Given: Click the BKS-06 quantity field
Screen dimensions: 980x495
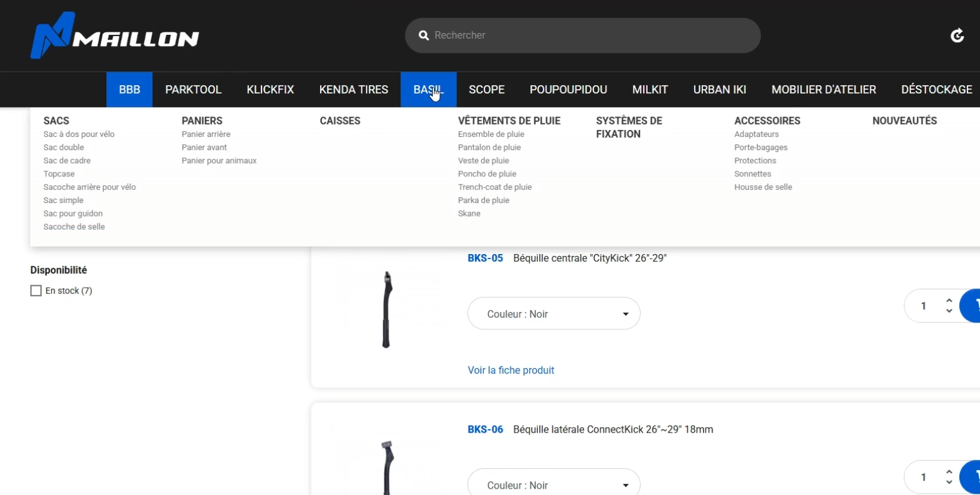Looking at the screenshot, I should tap(924, 477).
